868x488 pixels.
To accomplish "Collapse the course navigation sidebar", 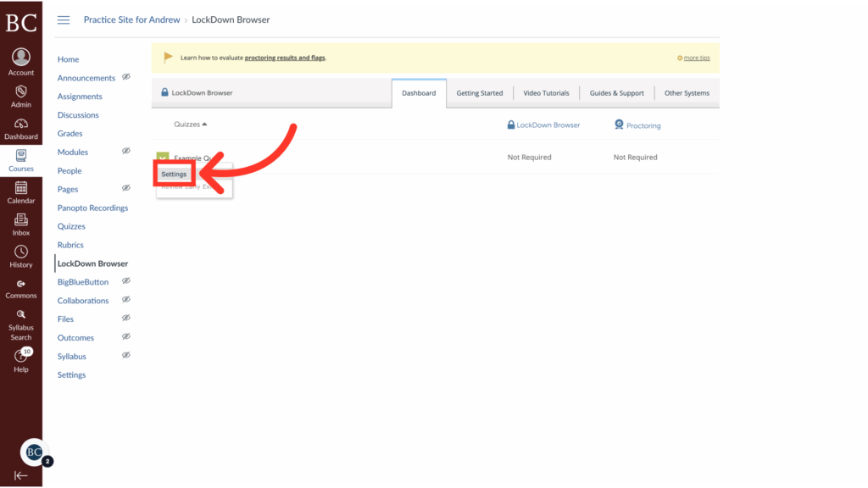I will [20, 475].
